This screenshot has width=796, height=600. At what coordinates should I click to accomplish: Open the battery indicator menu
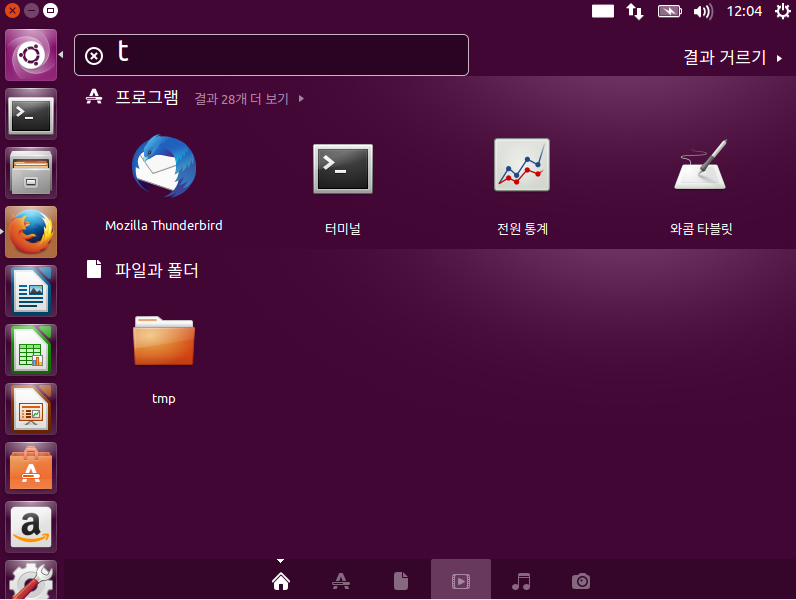click(x=670, y=11)
